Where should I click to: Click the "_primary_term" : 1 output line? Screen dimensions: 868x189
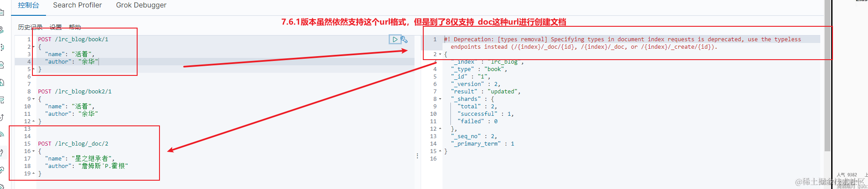483,144
